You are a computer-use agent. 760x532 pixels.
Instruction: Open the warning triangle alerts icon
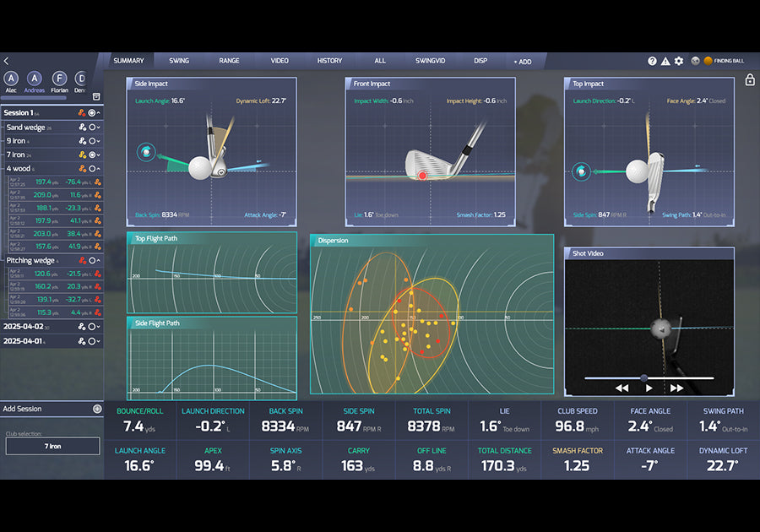click(665, 61)
